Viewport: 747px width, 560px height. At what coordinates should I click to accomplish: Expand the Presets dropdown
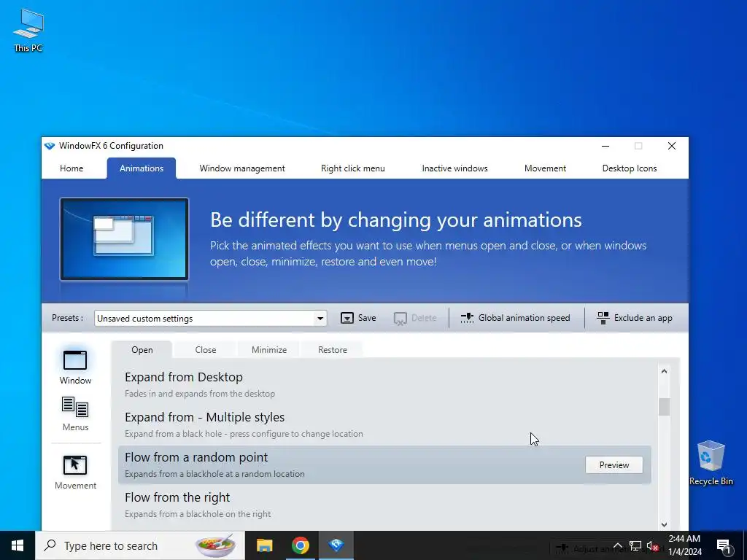pyautogui.click(x=320, y=319)
